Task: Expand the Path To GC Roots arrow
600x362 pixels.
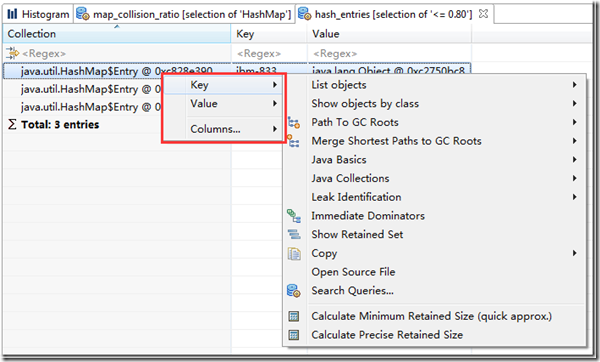Action: 574,122
